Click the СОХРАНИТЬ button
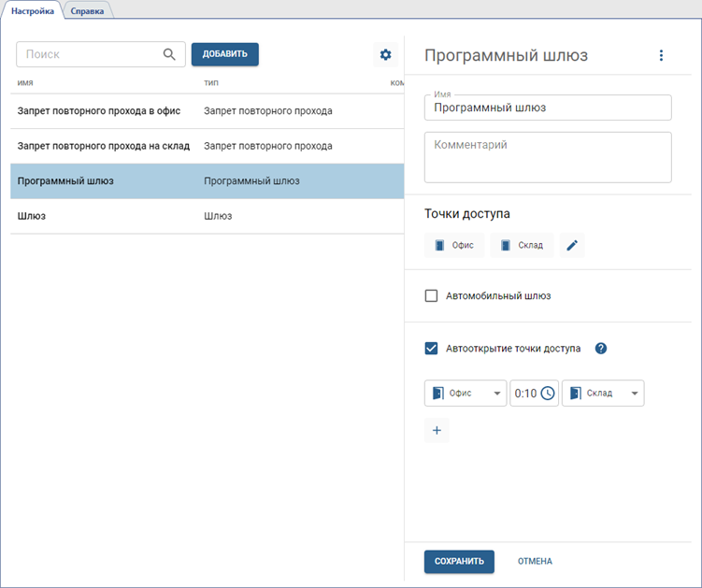702x588 pixels. [458, 561]
